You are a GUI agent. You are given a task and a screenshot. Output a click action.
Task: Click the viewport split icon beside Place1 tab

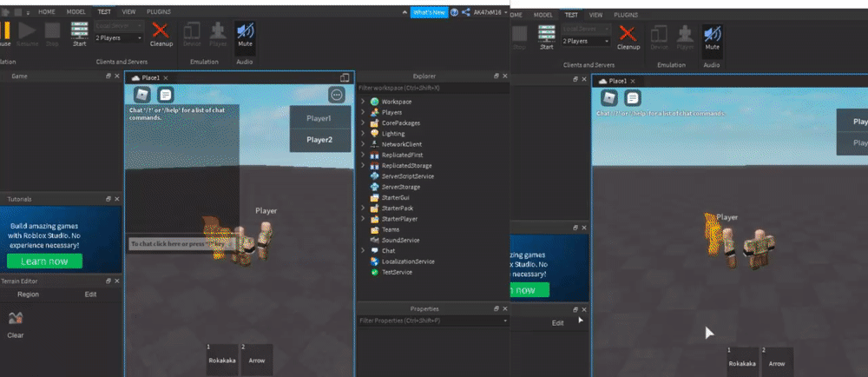pos(345,78)
